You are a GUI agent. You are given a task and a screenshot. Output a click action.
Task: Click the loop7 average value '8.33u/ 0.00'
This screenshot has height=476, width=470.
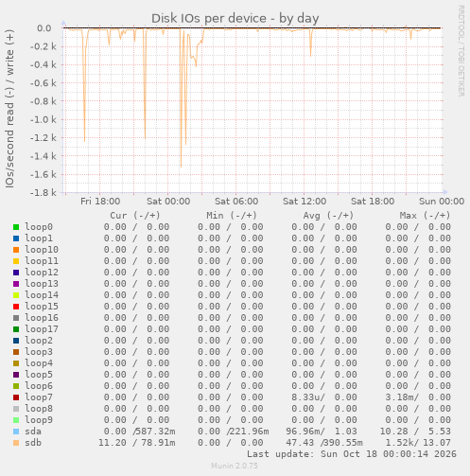[324, 397]
